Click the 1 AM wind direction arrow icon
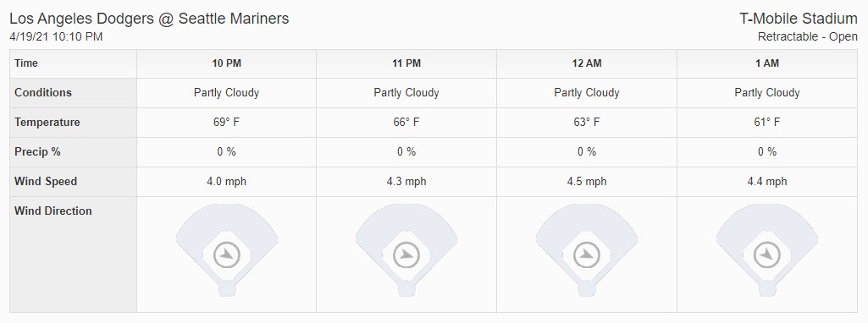Viewport: 868px width, 323px height. (767, 255)
